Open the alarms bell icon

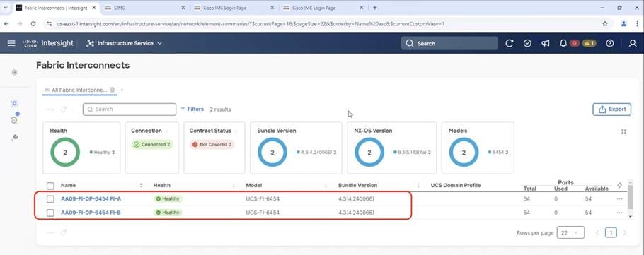(x=563, y=43)
